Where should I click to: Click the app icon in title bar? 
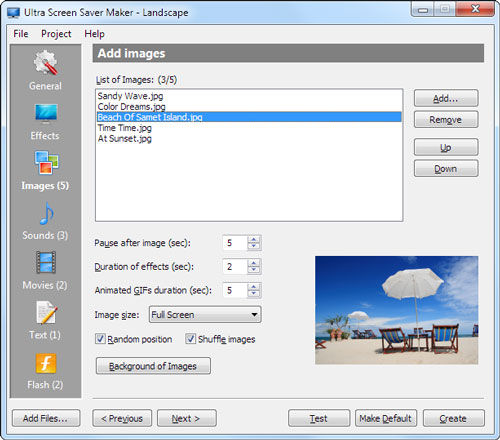(x=14, y=13)
